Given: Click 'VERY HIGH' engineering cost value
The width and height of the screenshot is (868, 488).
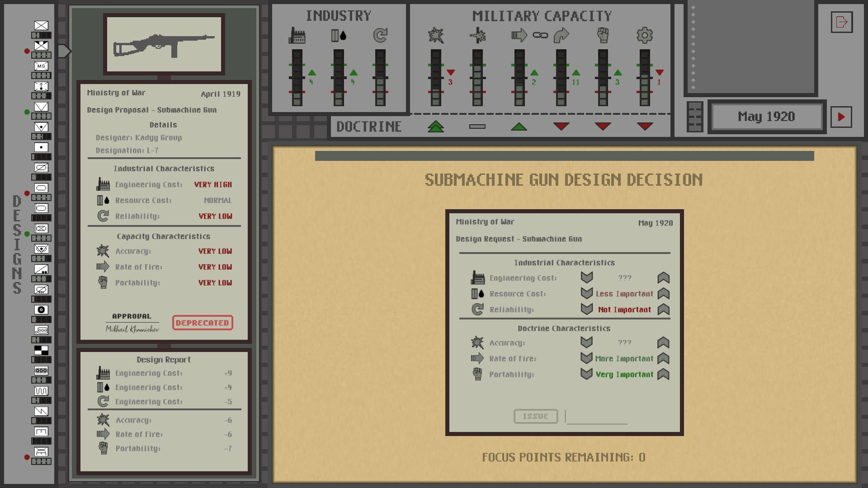Looking at the screenshot, I should tap(213, 184).
